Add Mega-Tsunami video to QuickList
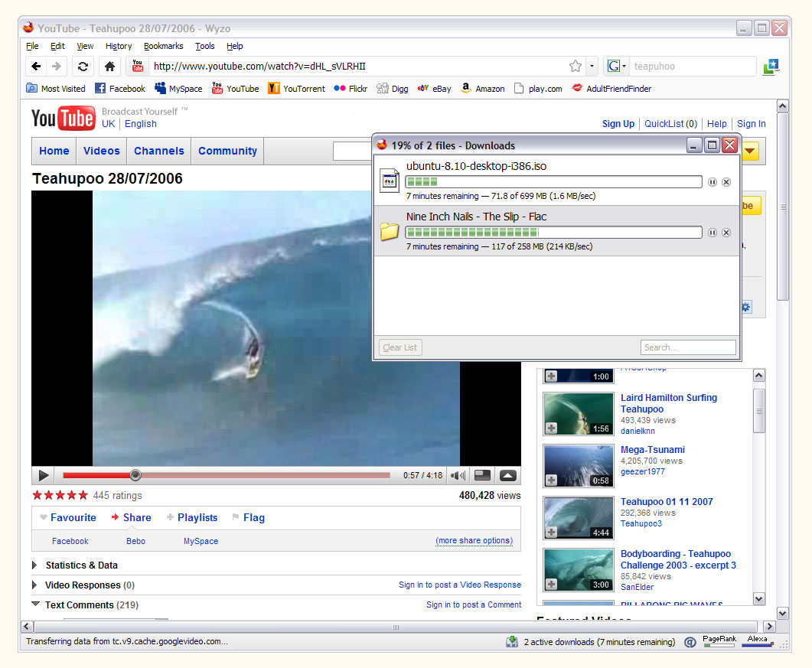The height and width of the screenshot is (668, 812). (551, 480)
